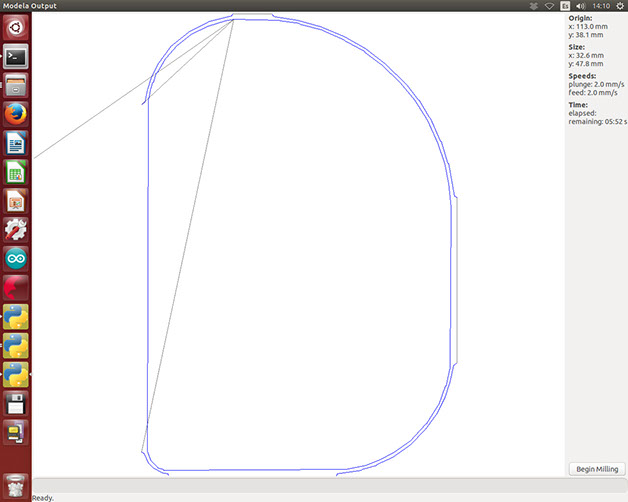Select the second Python application icon

click(x=16, y=346)
